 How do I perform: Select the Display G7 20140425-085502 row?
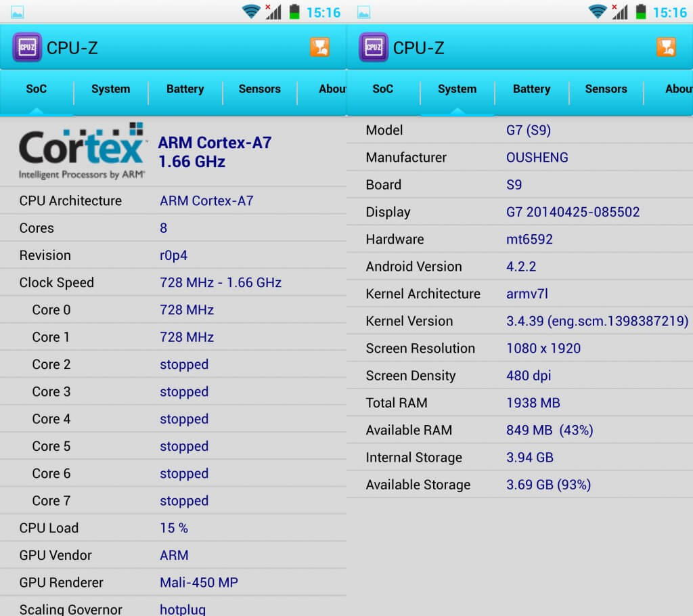point(520,212)
